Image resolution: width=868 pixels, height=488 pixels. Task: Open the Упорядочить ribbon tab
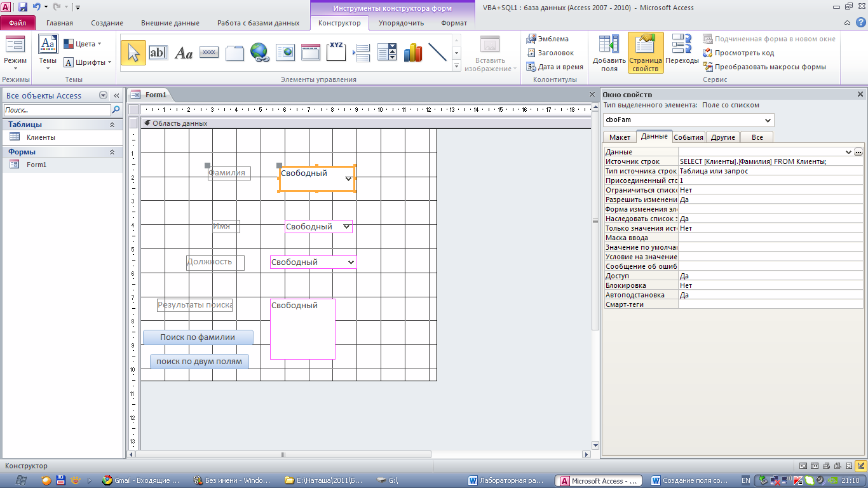[401, 23]
